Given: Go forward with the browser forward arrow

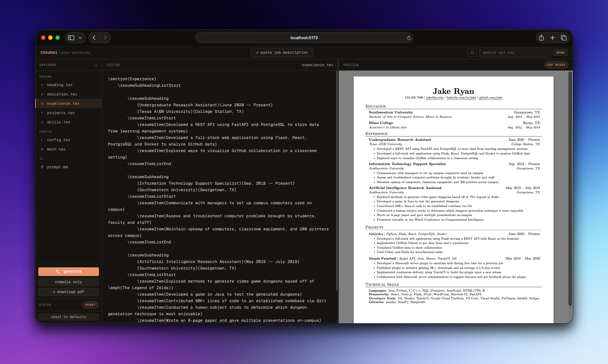Looking at the screenshot, I should pos(105,38).
